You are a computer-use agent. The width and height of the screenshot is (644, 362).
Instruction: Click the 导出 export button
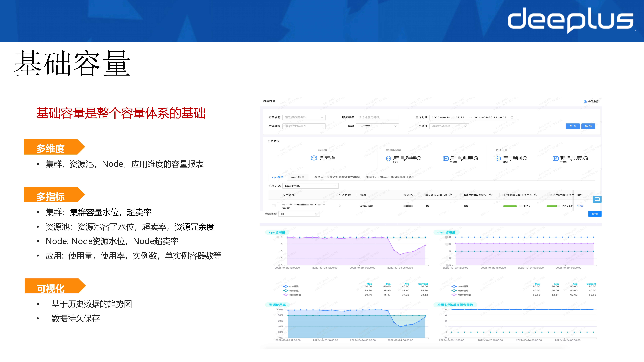[x=588, y=126]
